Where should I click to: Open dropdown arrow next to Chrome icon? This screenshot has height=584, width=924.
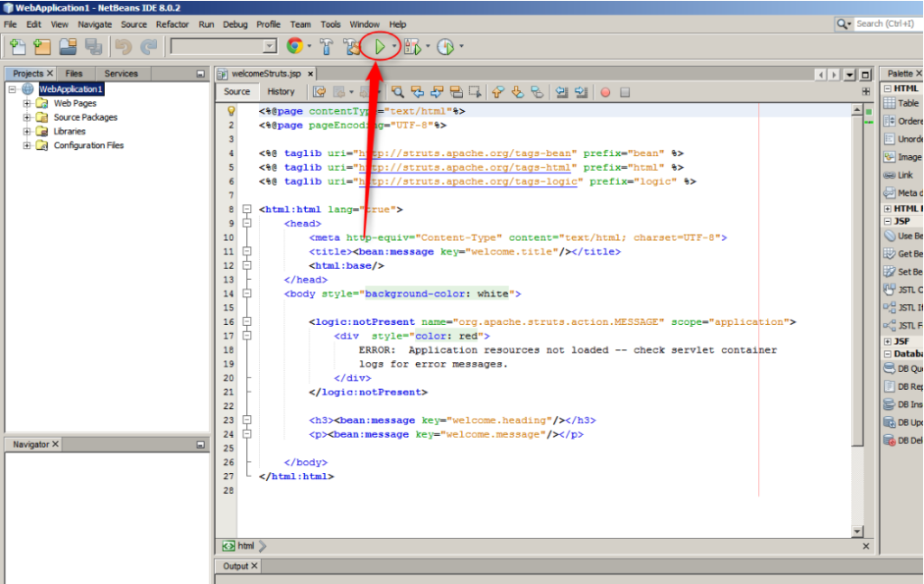[x=310, y=46]
